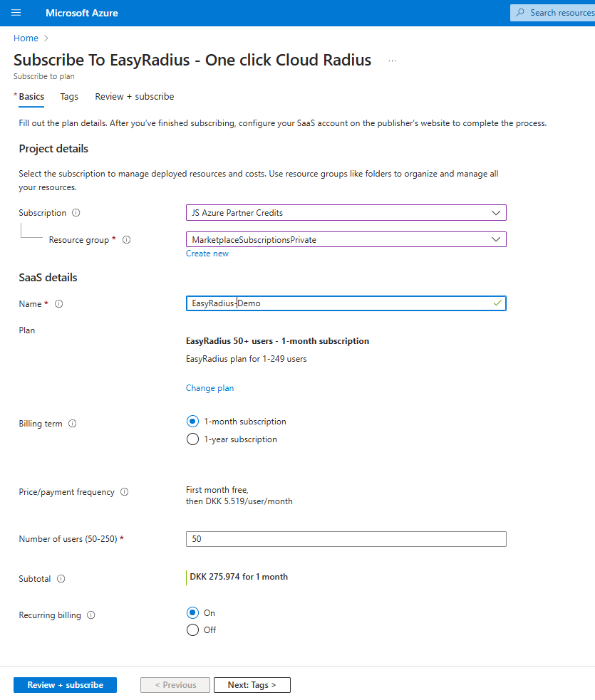The width and height of the screenshot is (595, 700).
Task: Click the info icon next to Subtotal
Action: point(59,579)
